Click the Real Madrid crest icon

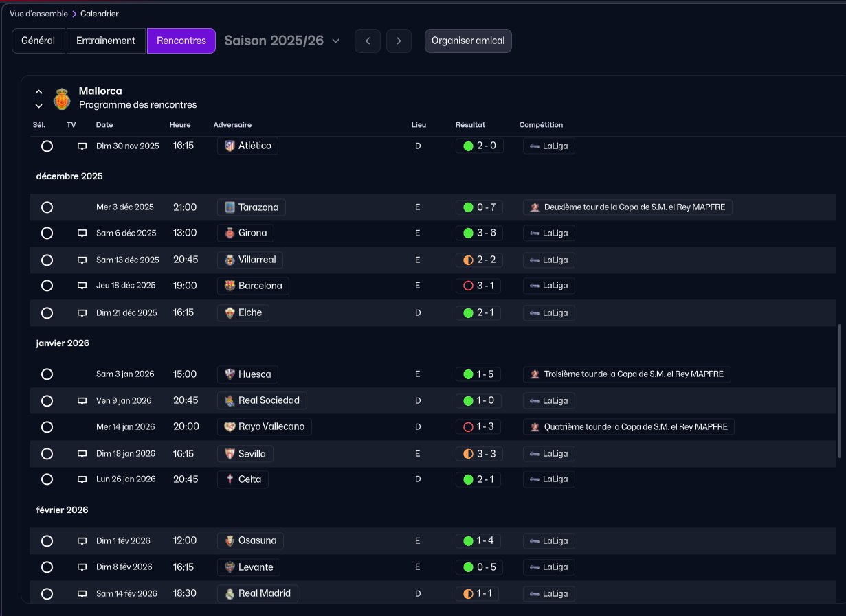pos(230,593)
